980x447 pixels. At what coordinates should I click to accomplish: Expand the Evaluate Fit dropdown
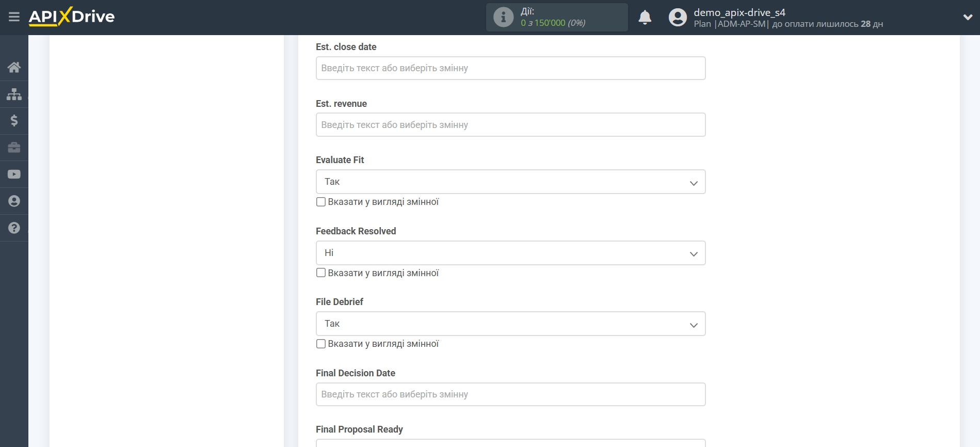pyautogui.click(x=510, y=182)
